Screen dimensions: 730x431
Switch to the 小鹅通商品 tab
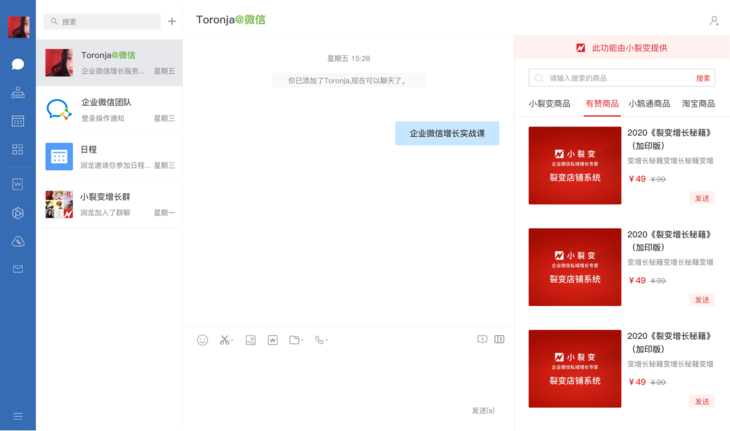[x=649, y=104]
